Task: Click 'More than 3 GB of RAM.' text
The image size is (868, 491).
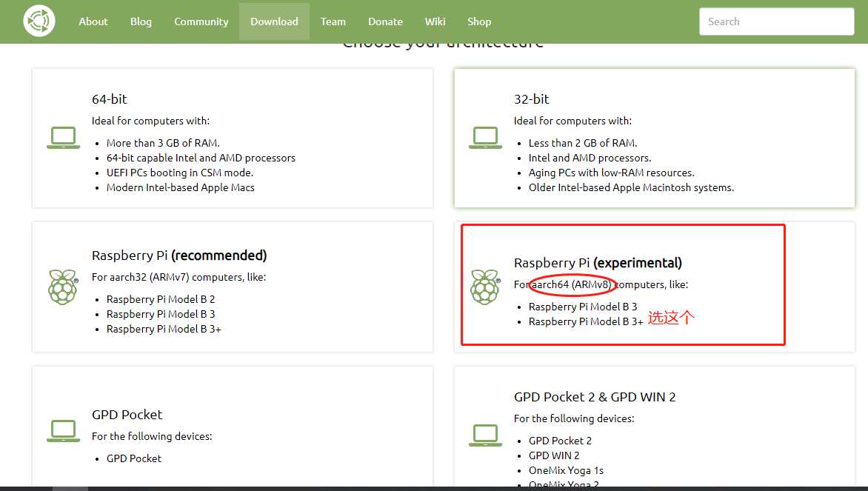Action: pos(163,143)
